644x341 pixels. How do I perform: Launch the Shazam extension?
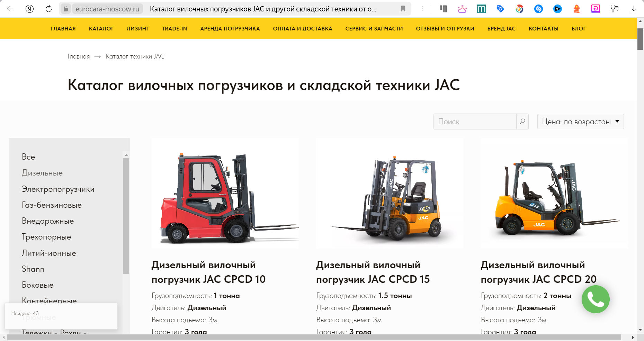point(538,9)
